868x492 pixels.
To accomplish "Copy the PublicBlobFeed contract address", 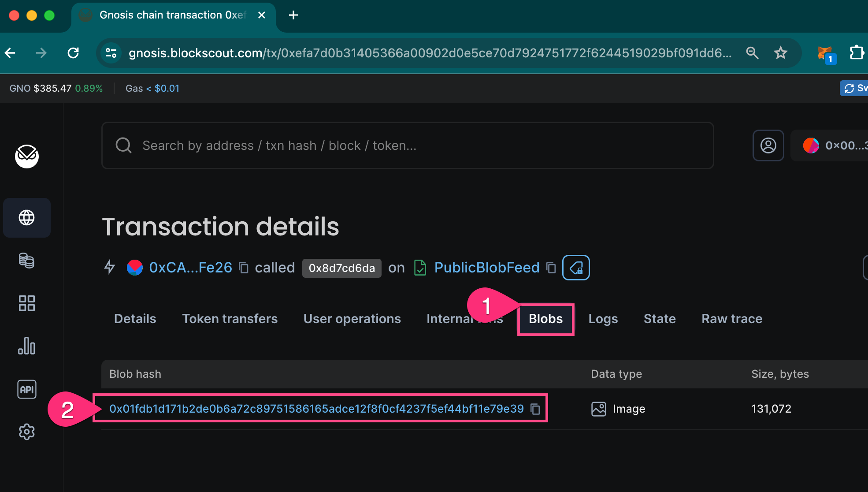I will click(x=551, y=268).
